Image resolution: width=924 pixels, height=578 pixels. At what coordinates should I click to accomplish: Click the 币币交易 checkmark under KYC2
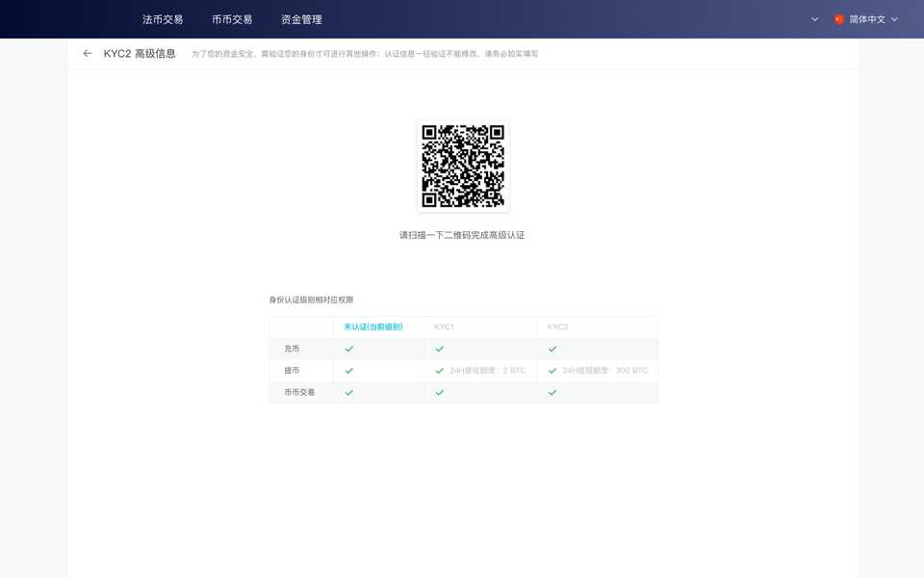coord(552,393)
